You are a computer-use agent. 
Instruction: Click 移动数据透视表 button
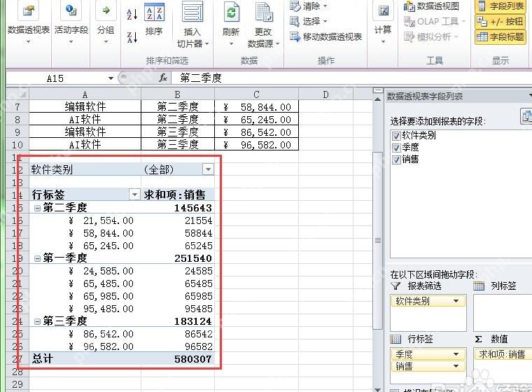pyautogui.click(x=326, y=36)
